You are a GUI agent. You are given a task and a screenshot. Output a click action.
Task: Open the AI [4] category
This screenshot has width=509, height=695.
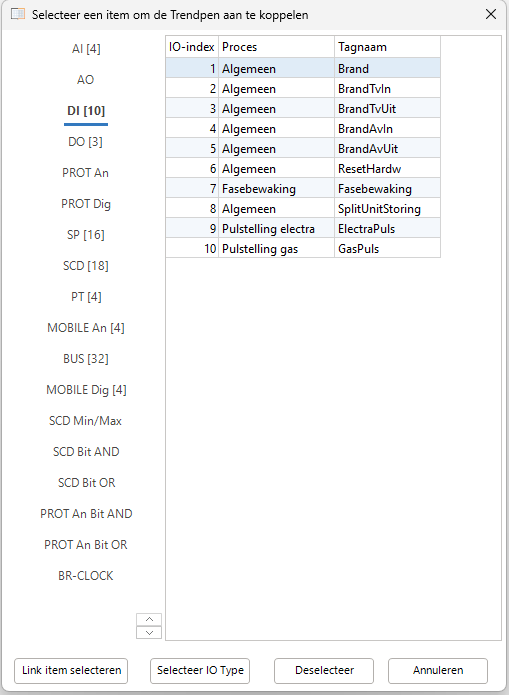[86, 49]
